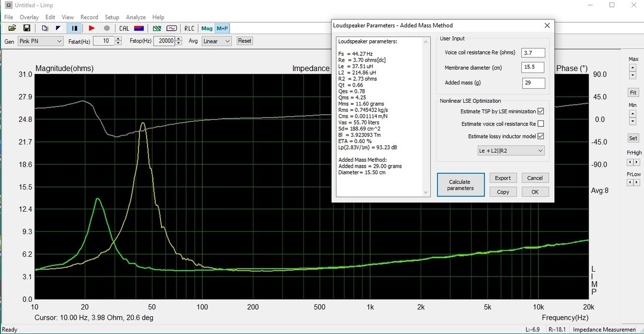Decrease Fstop with the down arrow
The image size is (644, 334).
click(x=179, y=44)
